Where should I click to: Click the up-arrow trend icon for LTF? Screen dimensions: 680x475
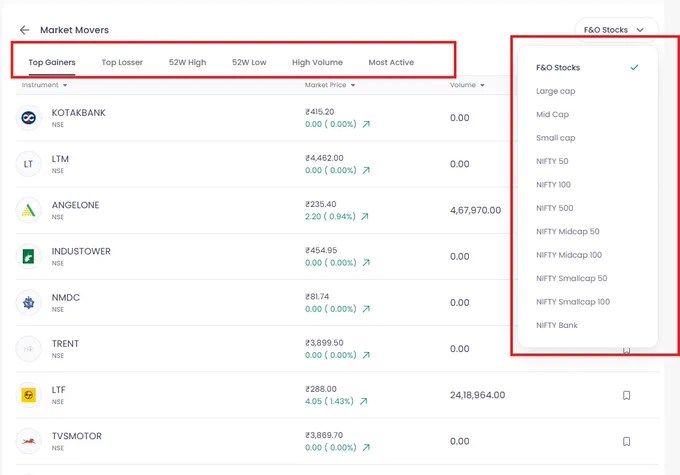363,401
